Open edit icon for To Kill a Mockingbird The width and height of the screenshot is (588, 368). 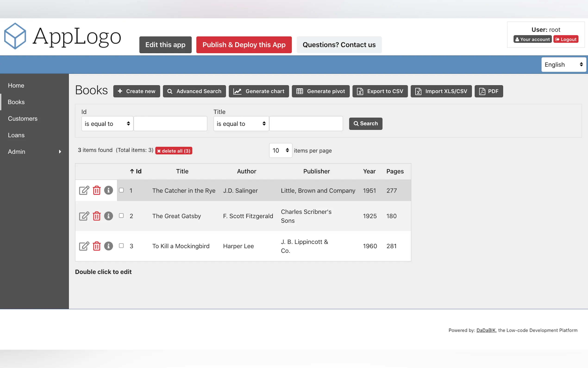coord(84,246)
